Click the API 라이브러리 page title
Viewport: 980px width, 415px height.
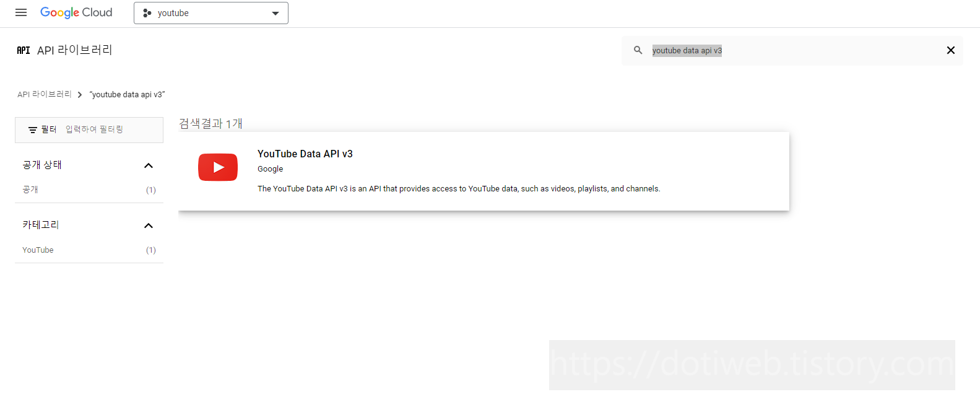75,50
